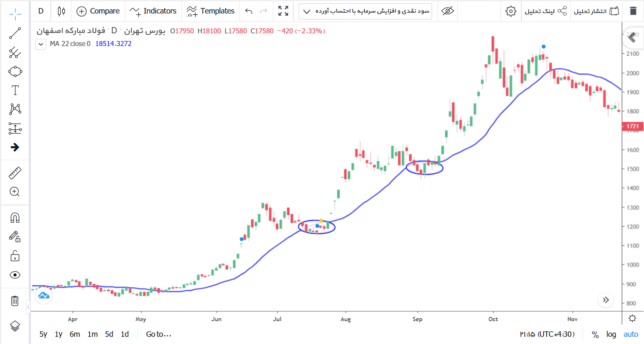Screen dimensions: 644x344
Task: Expand the left toolbar collapse handle
Action: coord(28,307)
